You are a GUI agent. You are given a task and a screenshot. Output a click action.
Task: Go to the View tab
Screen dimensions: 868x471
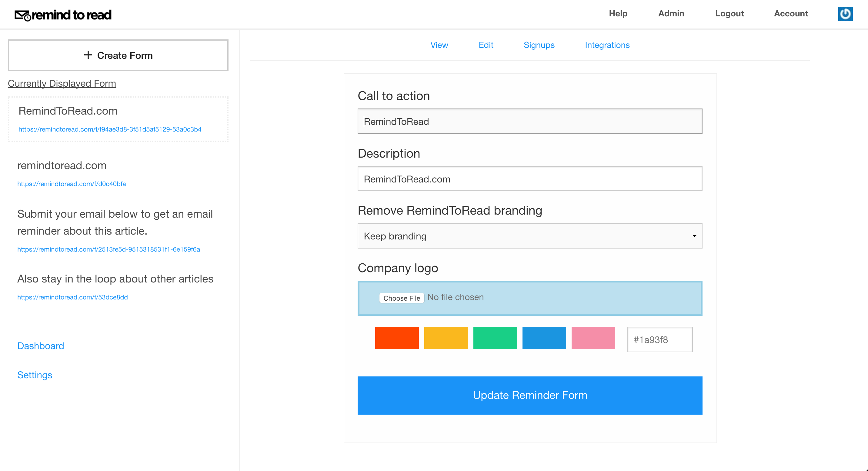439,45
